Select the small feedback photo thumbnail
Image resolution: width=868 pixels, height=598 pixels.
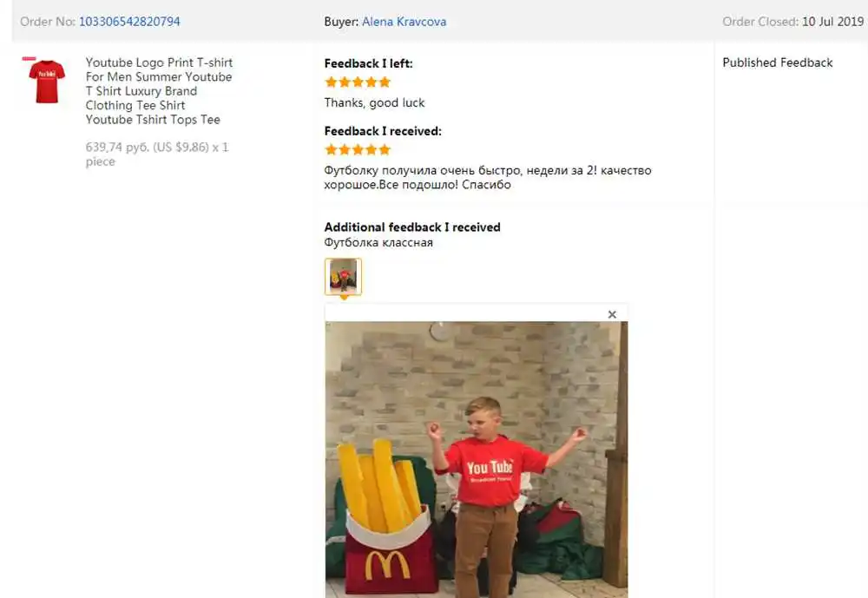point(343,276)
